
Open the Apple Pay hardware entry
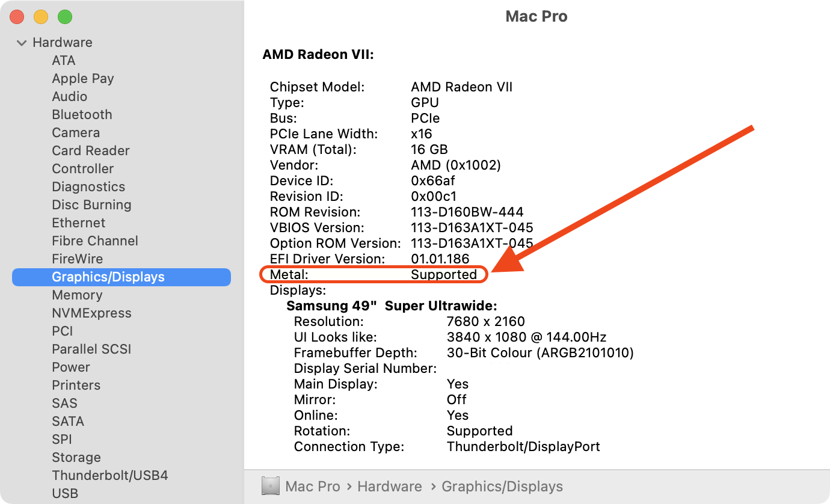(82, 79)
